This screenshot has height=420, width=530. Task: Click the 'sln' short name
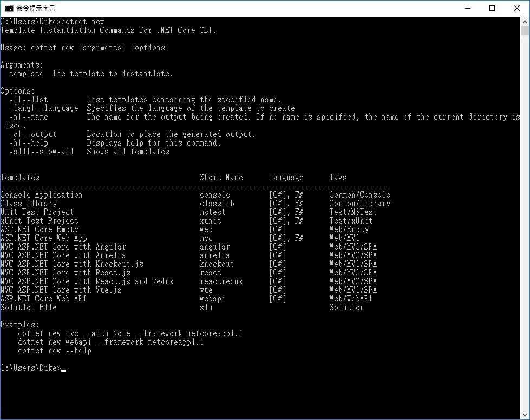coord(206,307)
